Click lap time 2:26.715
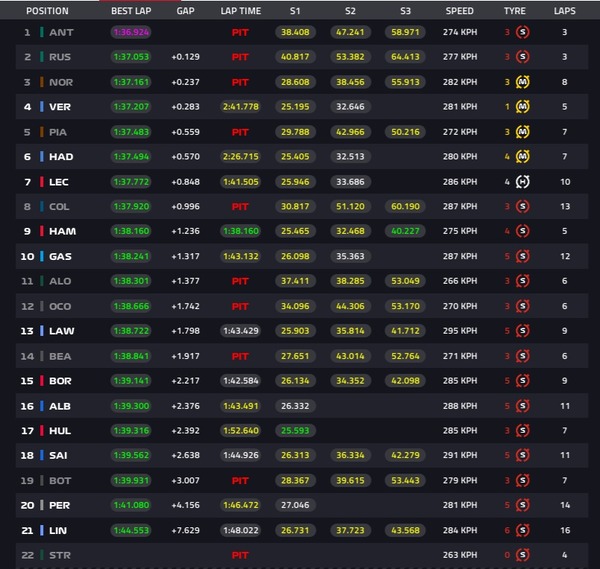The height and width of the screenshot is (569, 600). point(241,157)
